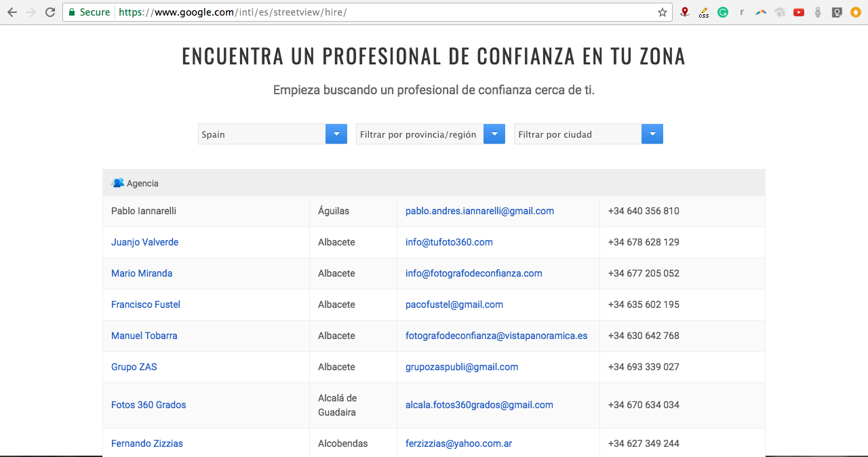The height and width of the screenshot is (457, 868).
Task: Email alcala.fotos360grados@gmail.com
Action: (479, 405)
